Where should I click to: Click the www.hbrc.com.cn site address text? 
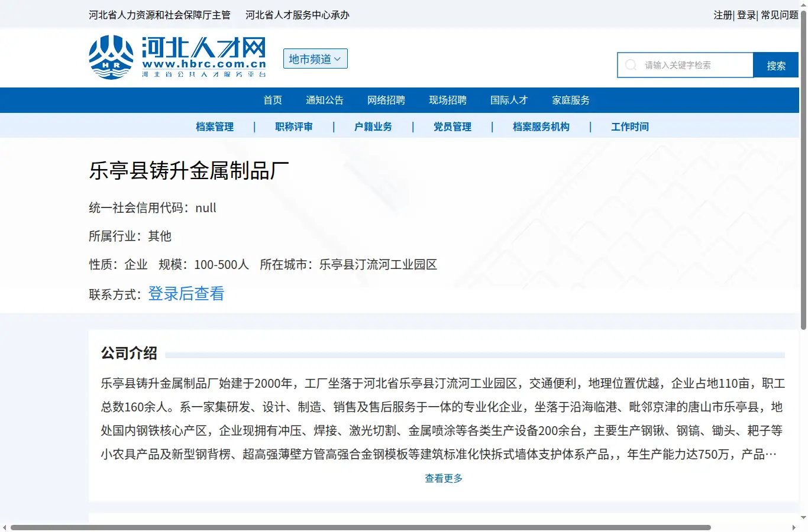coord(204,64)
